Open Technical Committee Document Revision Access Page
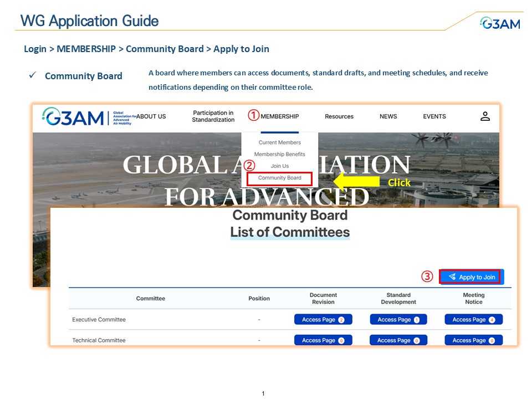 point(323,340)
